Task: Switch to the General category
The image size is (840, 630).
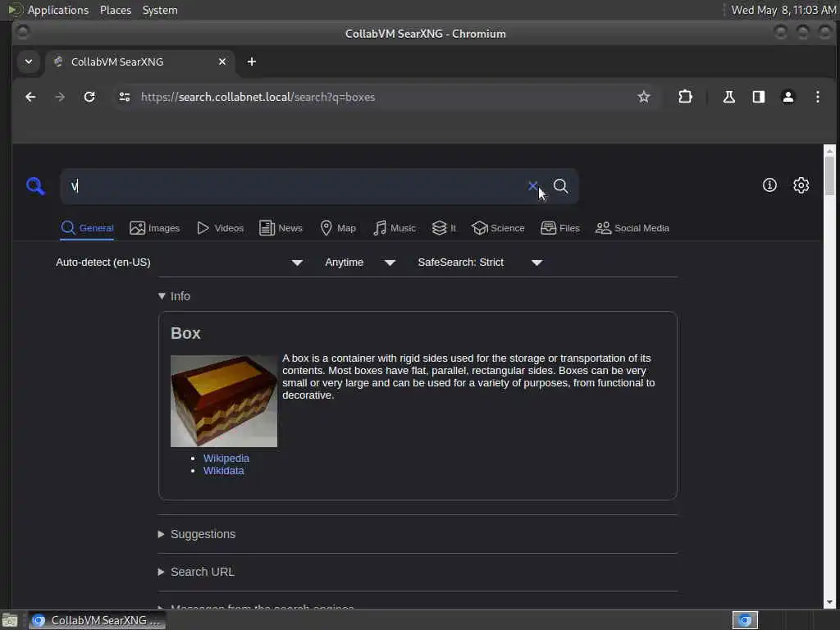Action: click(x=87, y=228)
